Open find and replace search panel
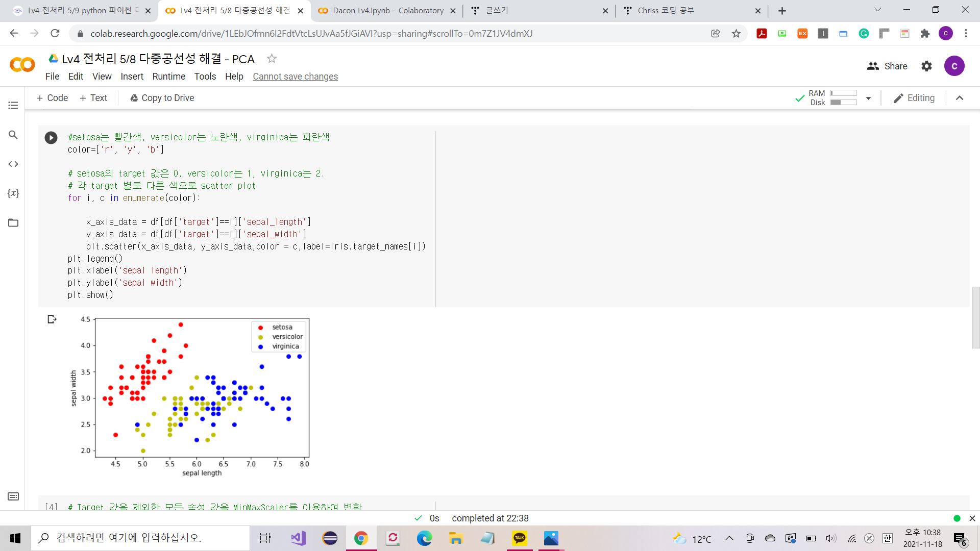 point(13,135)
